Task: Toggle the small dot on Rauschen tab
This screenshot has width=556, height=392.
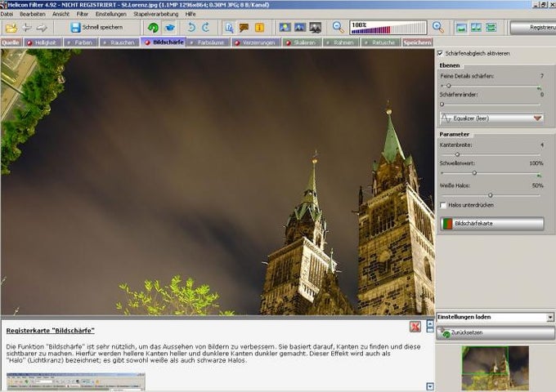Action: point(105,42)
